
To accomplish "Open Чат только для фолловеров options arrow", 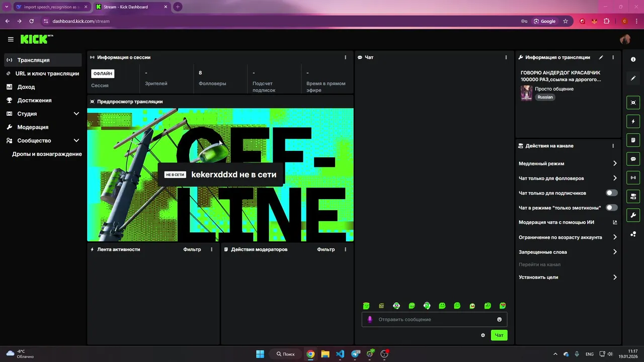I will (615, 178).
